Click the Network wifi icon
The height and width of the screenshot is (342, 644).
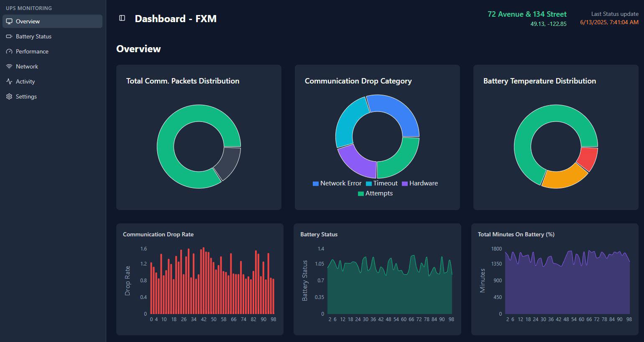click(9, 66)
